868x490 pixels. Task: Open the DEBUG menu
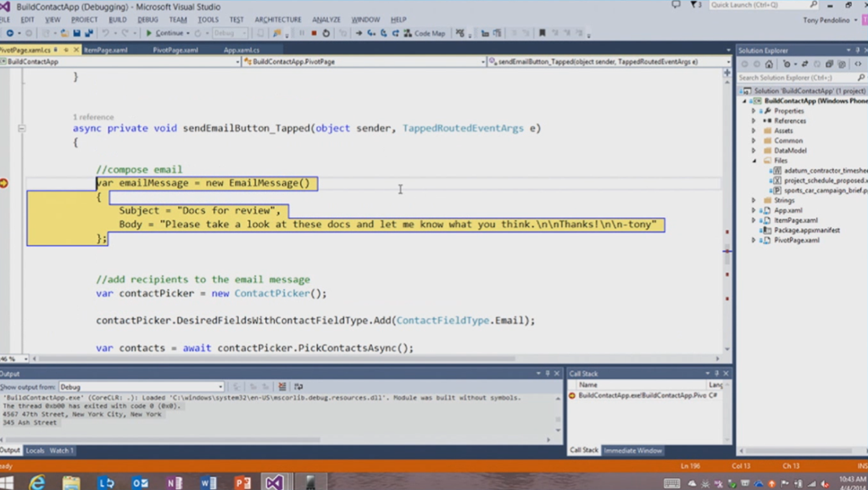pos(147,19)
